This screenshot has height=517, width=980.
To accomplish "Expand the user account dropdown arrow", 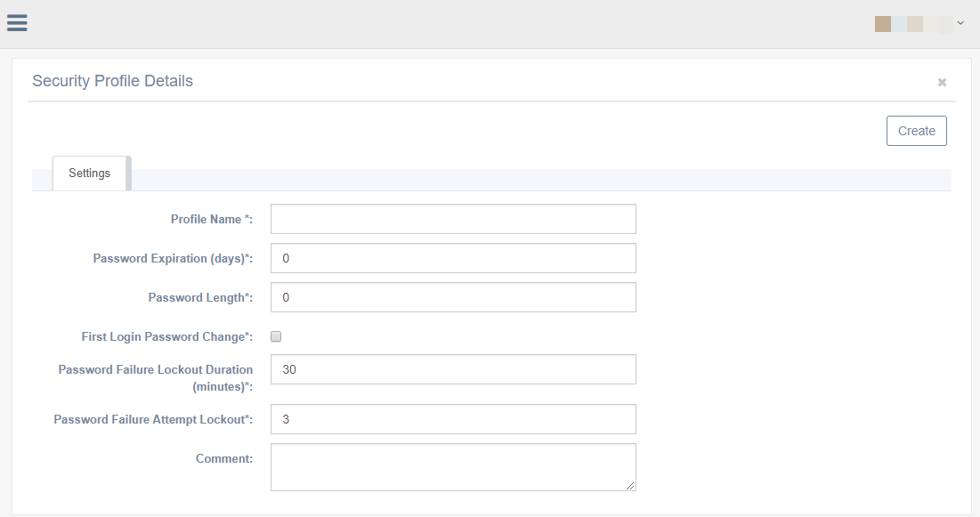I will pos(960,23).
